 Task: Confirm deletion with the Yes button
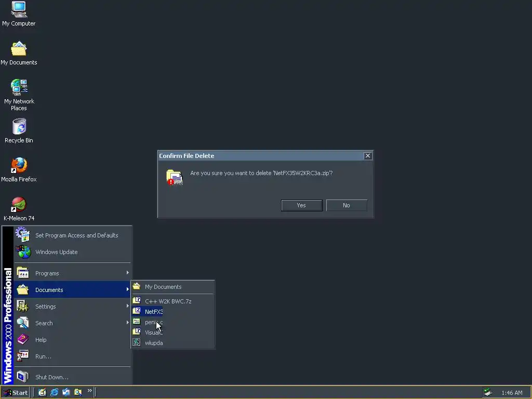302,205
